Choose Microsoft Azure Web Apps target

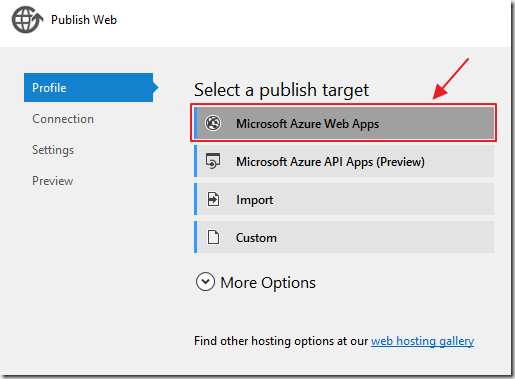click(344, 123)
